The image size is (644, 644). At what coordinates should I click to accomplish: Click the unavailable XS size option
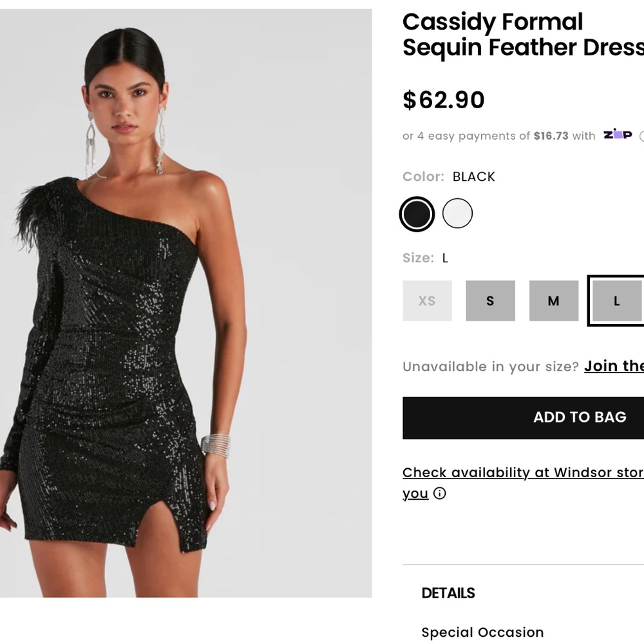click(x=427, y=301)
